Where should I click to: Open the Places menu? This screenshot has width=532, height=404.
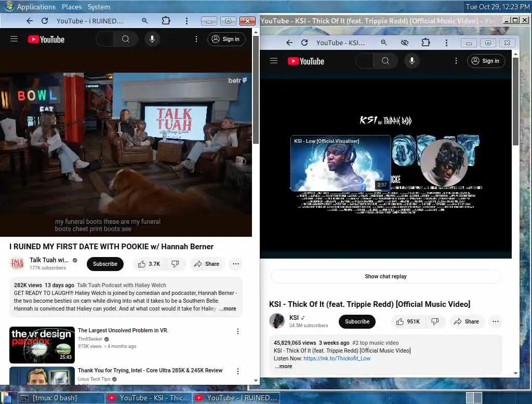tap(72, 7)
